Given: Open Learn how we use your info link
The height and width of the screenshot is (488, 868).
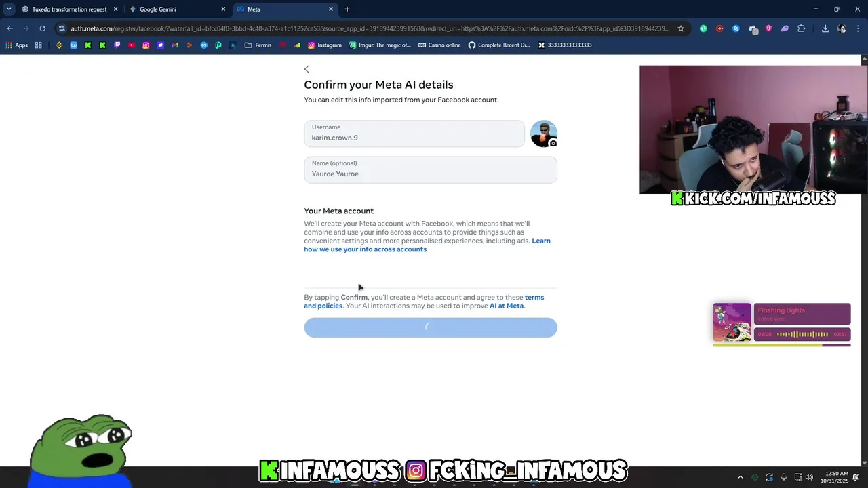Looking at the screenshot, I should (427, 245).
